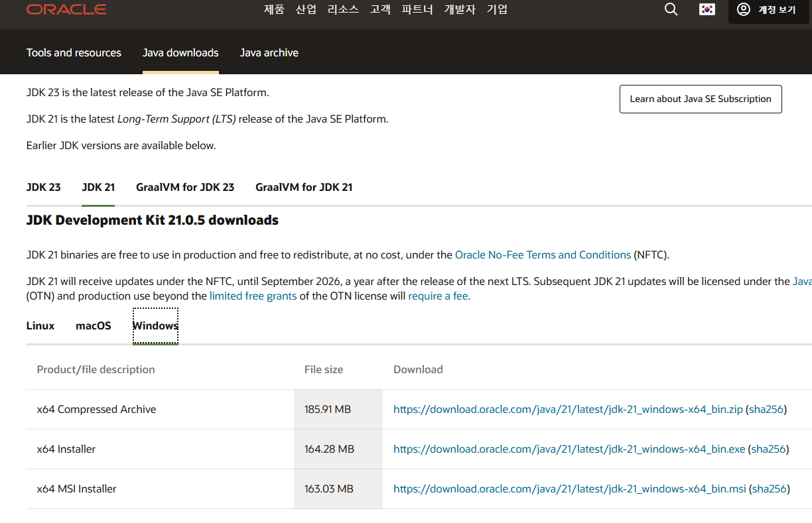Click the limited free grants link
812x523 pixels.
(253, 296)
